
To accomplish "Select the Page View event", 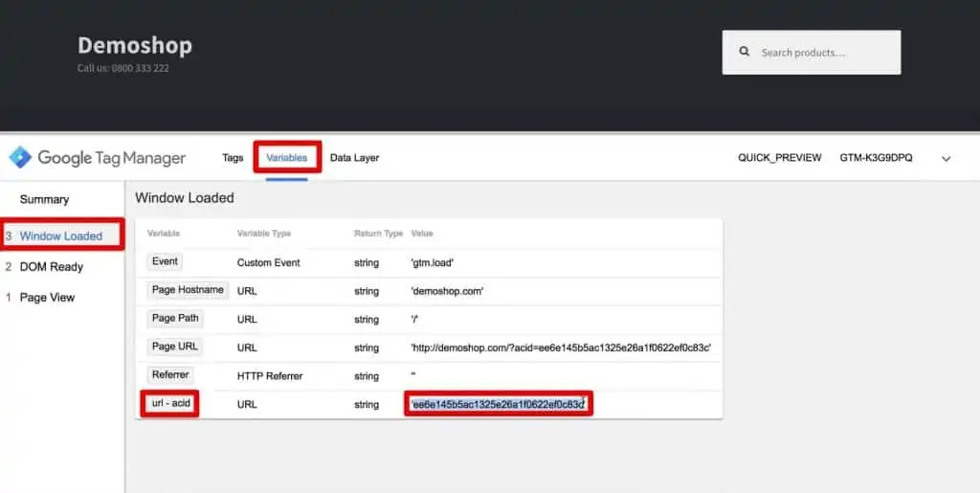I will point(47,298).
